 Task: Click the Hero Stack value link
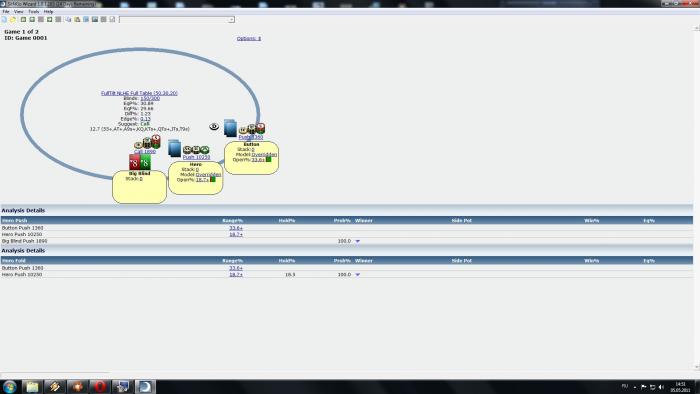(x=197, y=170)
